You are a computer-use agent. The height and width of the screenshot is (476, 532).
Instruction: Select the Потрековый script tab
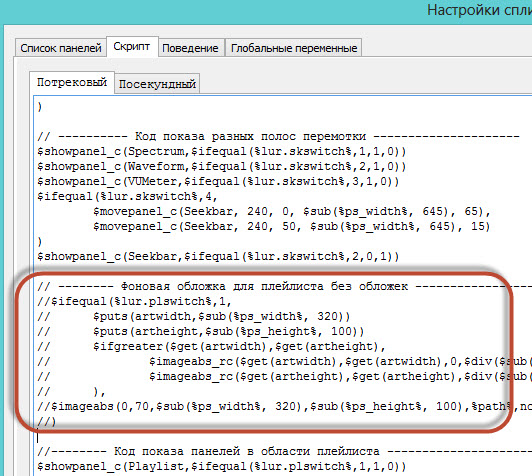click(x=72, y=82)
